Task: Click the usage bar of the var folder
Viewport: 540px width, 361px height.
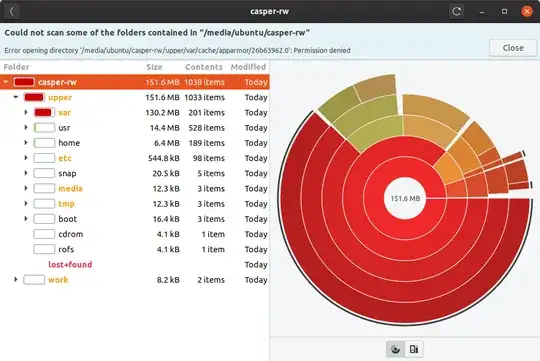Action: (x=44, y=112)
